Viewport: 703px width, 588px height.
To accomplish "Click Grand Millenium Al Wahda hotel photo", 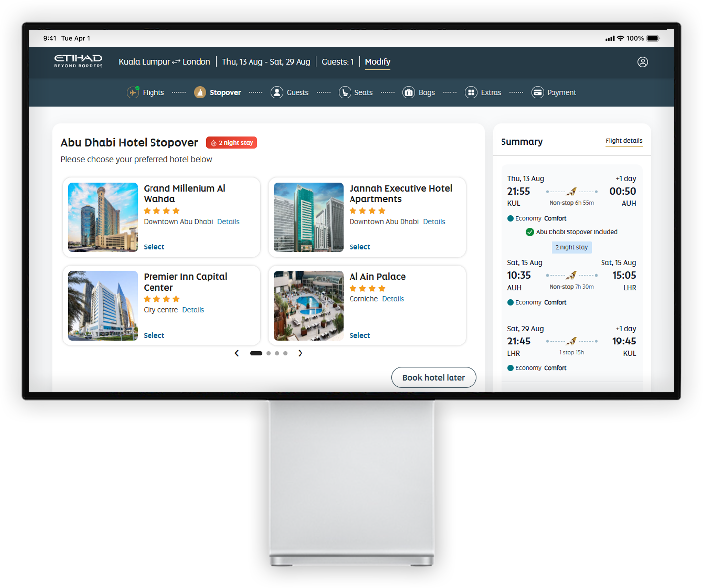I will pyautogui.click(x=103, y=217).
